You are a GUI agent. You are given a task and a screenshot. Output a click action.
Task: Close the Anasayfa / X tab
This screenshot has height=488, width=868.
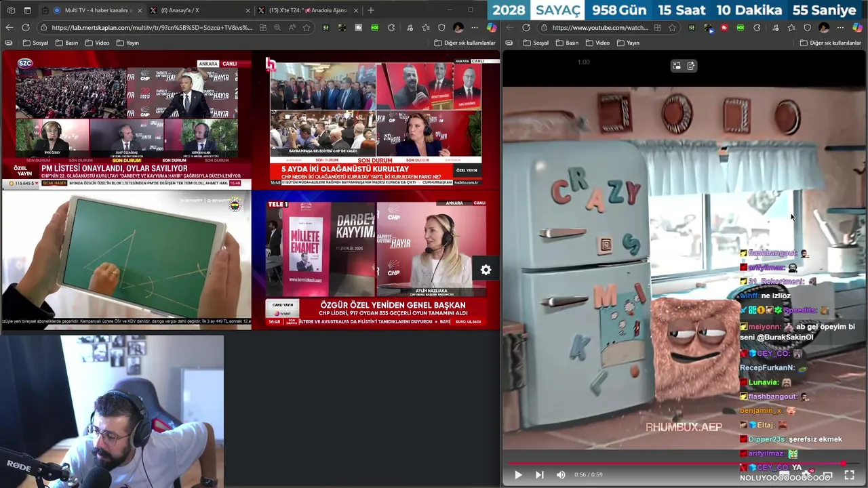[x=248, y=10]
